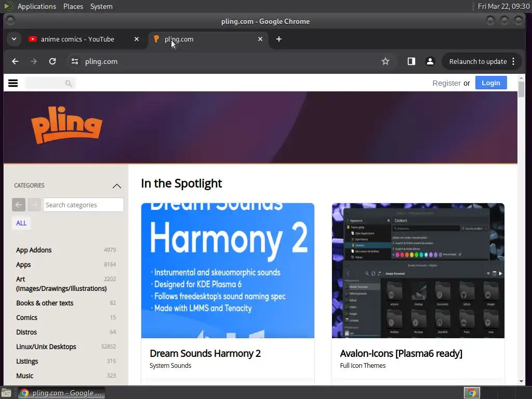Click the Full Icon Themes label
Viewport: 532px width, 399px height.
pyautogui.click(x=363, y=365)
